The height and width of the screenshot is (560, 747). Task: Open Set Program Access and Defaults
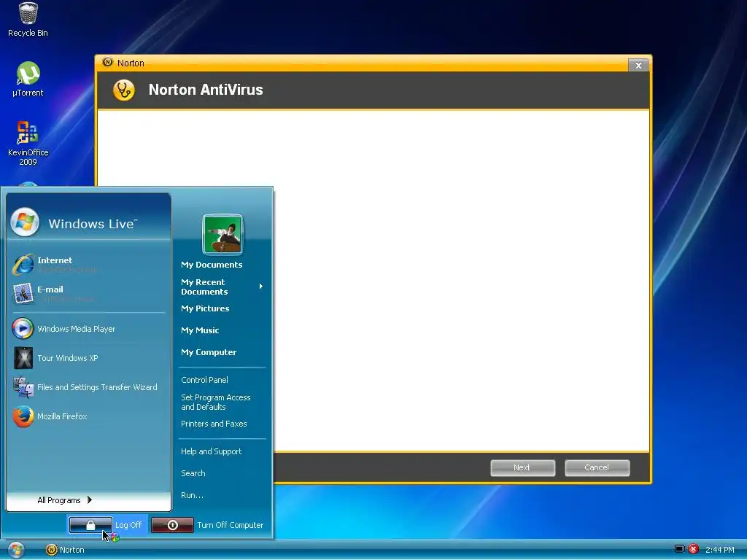coord(215,402)
